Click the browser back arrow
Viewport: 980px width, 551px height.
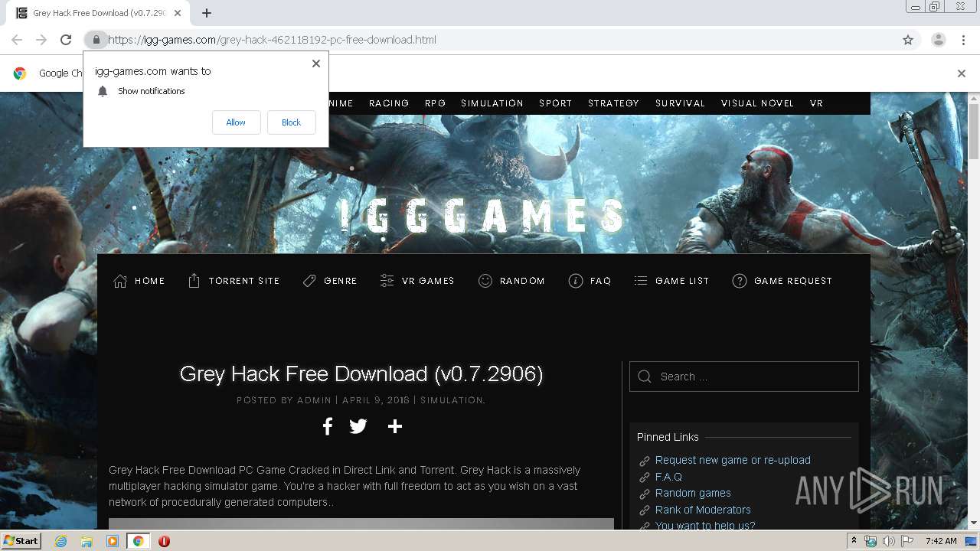point(17,40)
